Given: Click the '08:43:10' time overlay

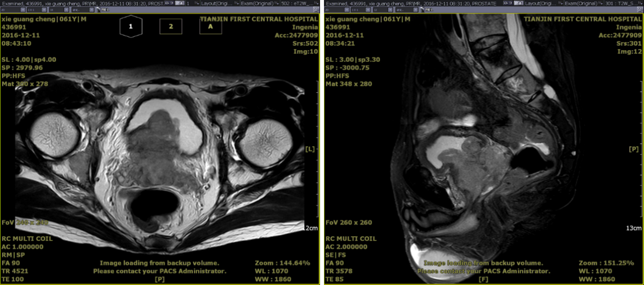Looking at the screenshot, I should (x=16, y=43).
